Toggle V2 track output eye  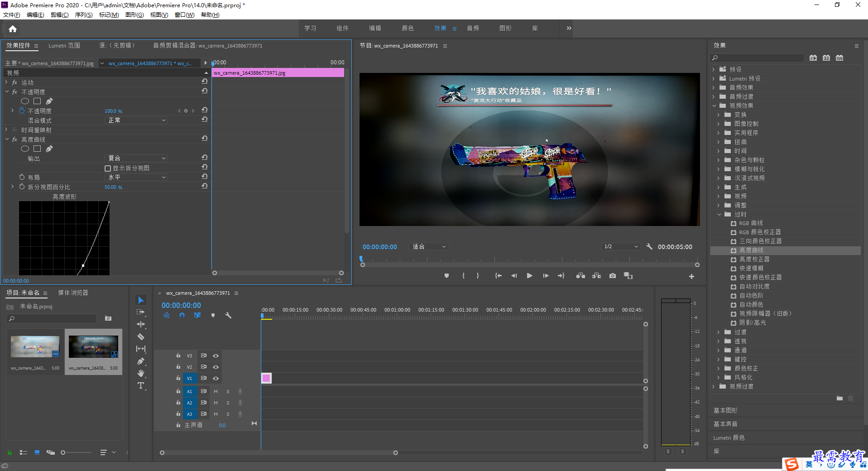click(x=216, y=367)
